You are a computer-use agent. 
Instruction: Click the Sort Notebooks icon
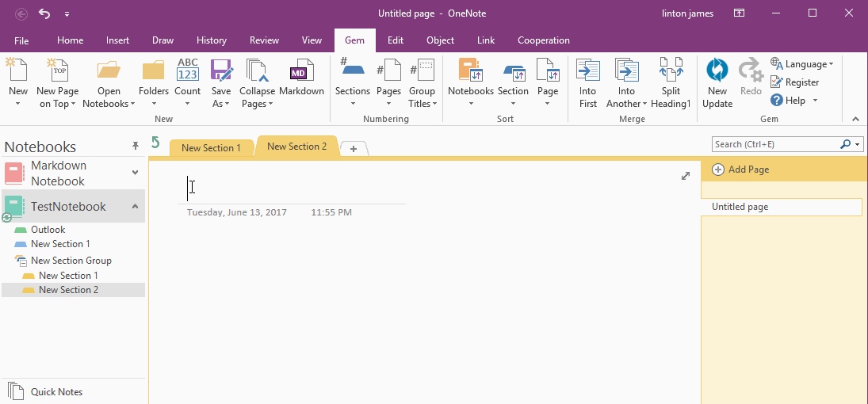(x=471, y=71)
